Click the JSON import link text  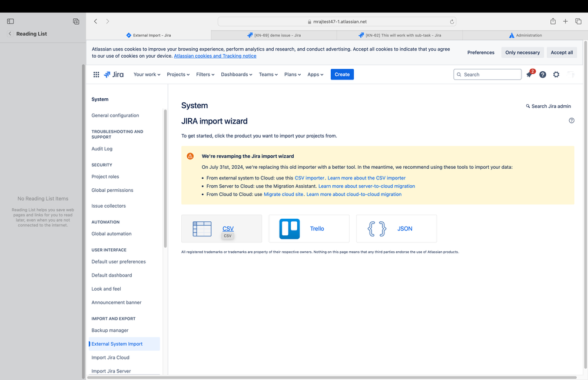[x=404, y=229]
